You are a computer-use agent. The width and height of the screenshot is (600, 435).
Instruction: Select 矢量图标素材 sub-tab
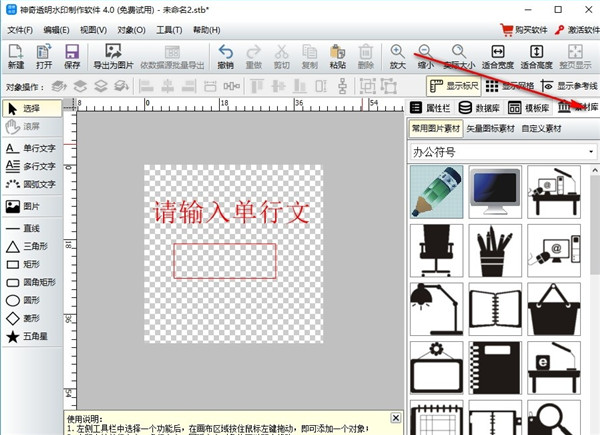pos(491,129)
